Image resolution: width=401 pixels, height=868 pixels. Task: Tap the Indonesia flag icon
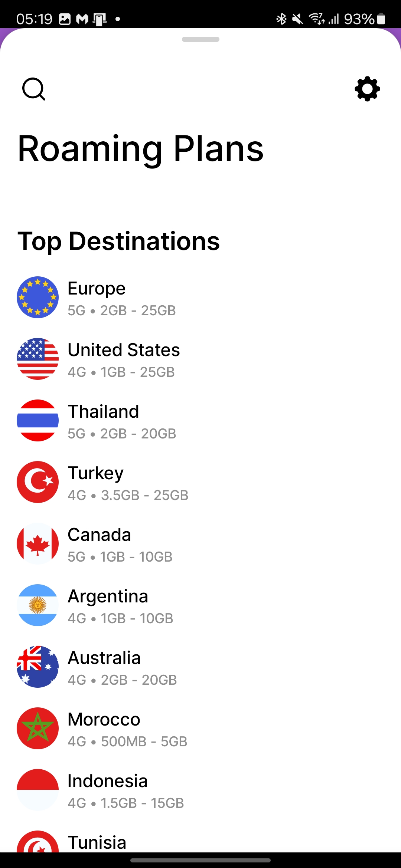tap(38, 790)
